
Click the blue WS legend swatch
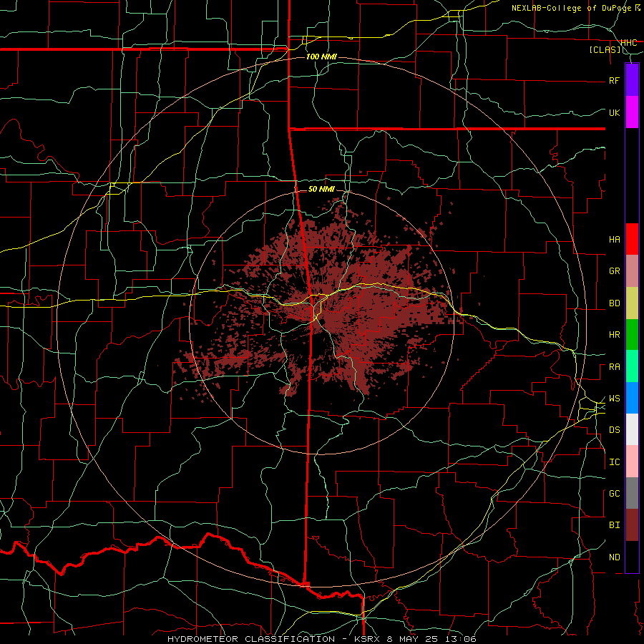point(632,398)
